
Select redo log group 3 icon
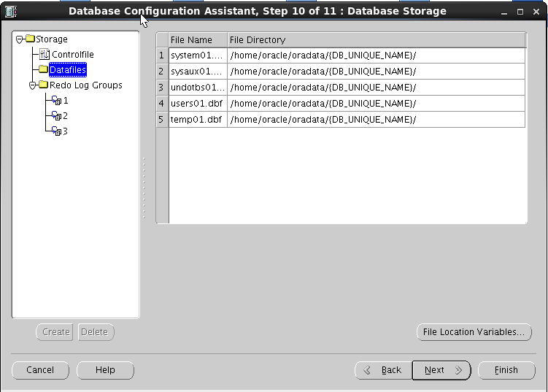pos(56,131)
